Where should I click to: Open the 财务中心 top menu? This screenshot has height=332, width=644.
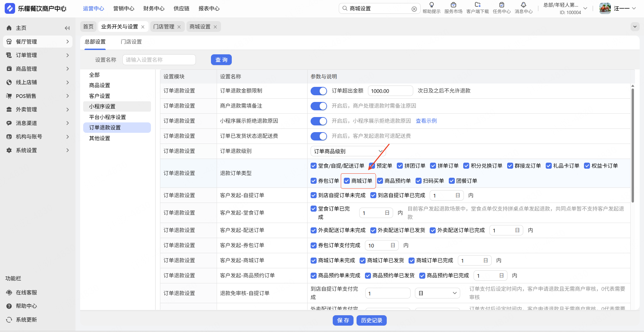click(x=154, y=9)
